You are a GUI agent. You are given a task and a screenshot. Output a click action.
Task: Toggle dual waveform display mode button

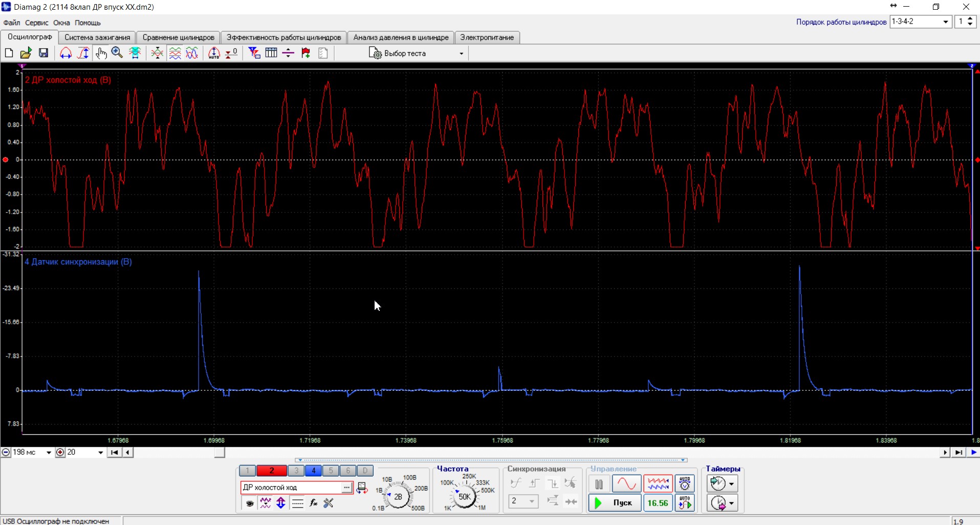coord(658,484)
